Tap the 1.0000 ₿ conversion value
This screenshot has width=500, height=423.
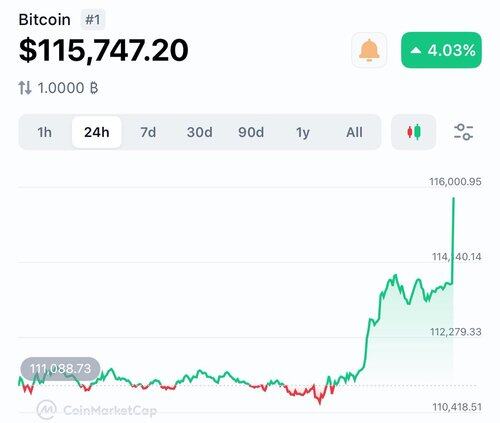tap(68, 88)
